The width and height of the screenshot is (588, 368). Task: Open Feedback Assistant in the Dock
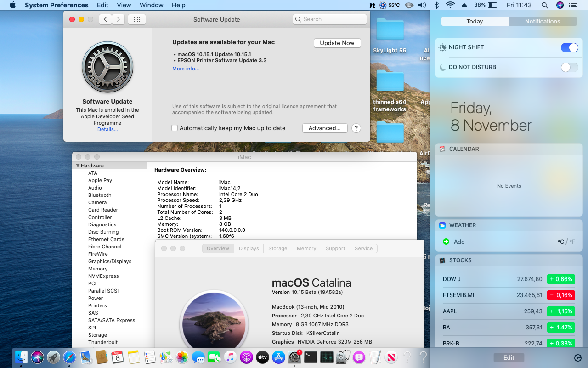click(x=359, y=357)
